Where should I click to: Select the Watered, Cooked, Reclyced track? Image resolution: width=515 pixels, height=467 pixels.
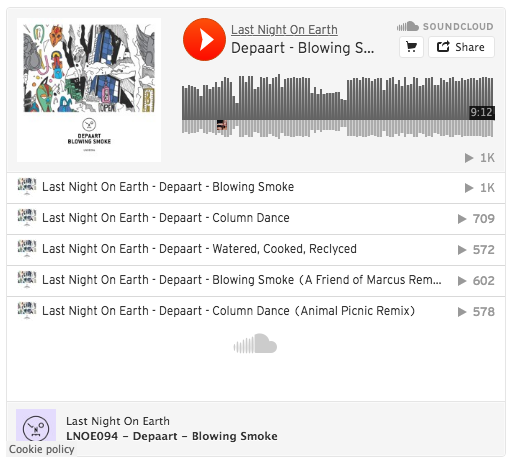click(256, 250)
